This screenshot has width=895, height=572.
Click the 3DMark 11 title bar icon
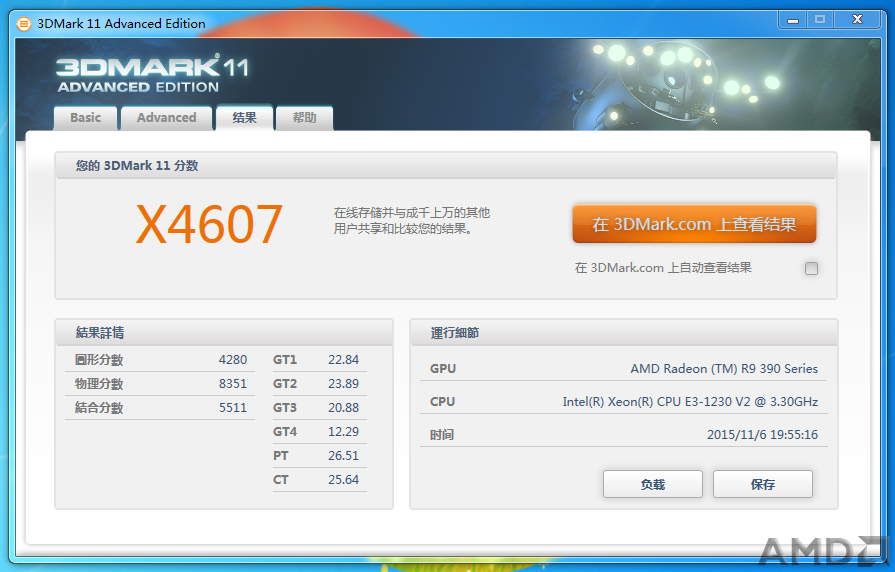[x=23, y=24]
